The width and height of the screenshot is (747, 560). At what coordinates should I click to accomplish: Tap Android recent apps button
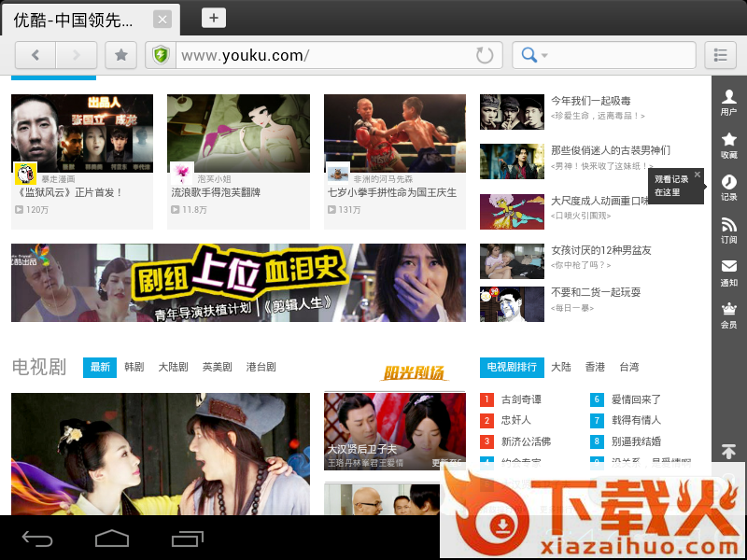point(188,539)
